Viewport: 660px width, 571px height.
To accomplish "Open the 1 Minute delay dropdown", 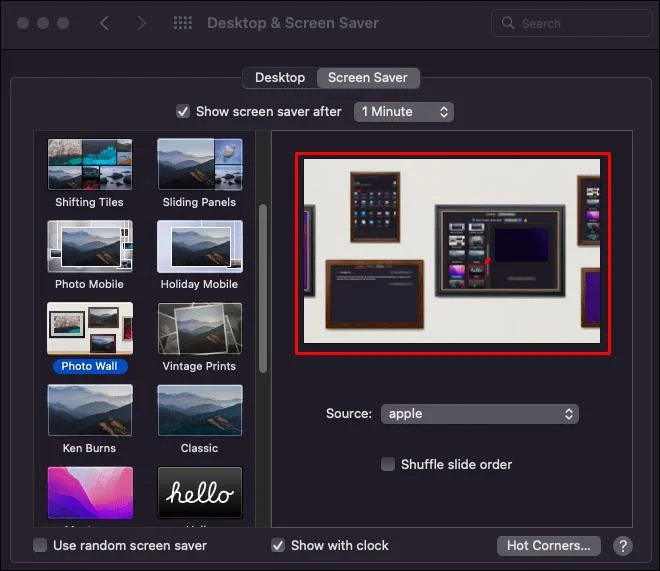I will click(404, 112).
